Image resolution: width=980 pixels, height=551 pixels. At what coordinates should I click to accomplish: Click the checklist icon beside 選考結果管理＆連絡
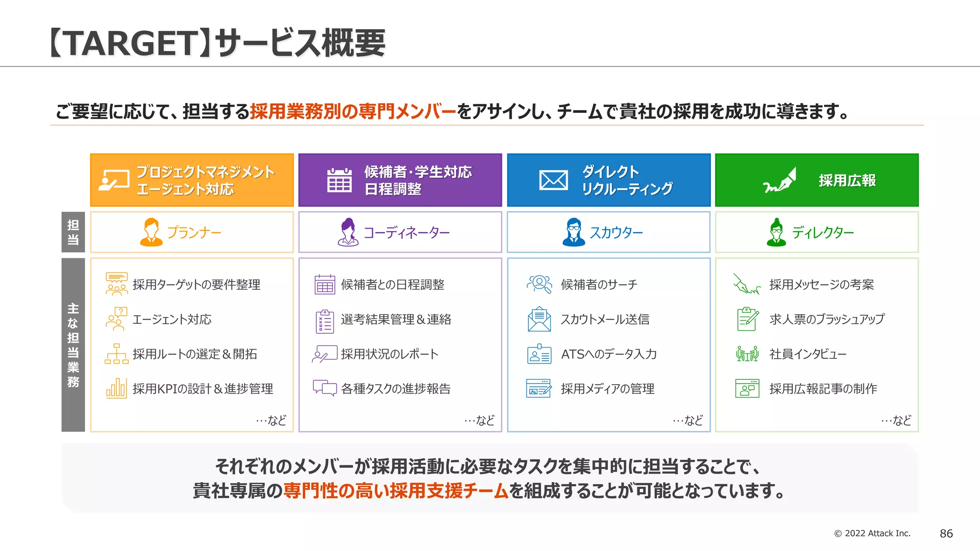[x=325, y=321]
